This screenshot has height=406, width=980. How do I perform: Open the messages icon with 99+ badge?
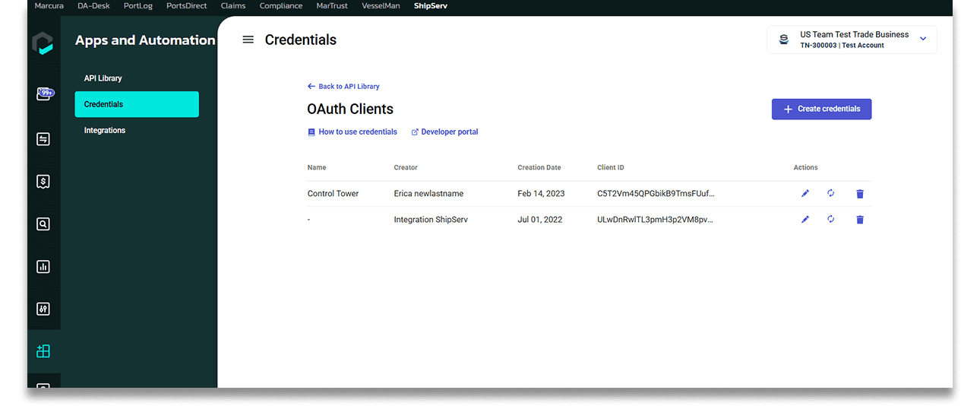pyautogui.click(x=44, y=94)
